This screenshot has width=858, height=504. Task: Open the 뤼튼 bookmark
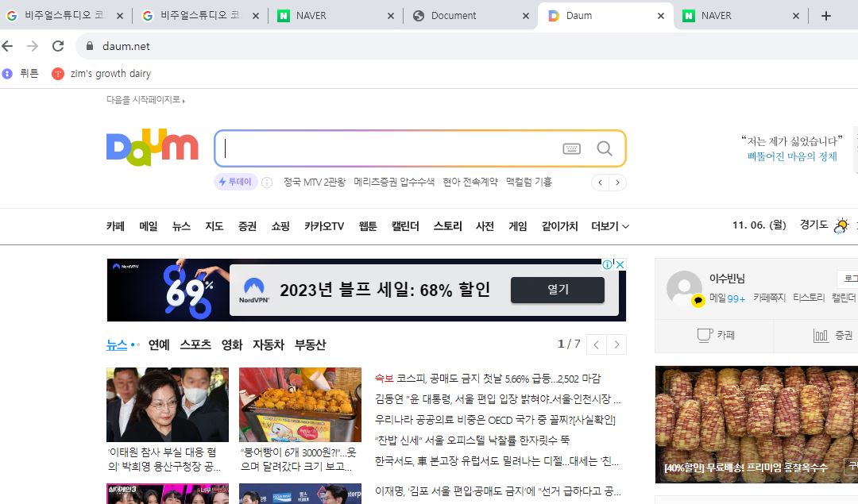pyautogui.click(x=21, y=73)
